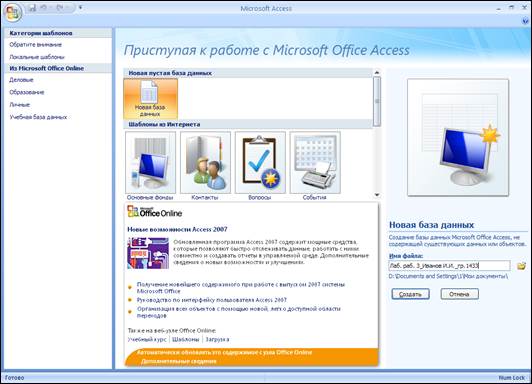The width and height of the screenshot is (532, 384).
Task: Click into the Имя файла field
Action: [x=449, y=266]
